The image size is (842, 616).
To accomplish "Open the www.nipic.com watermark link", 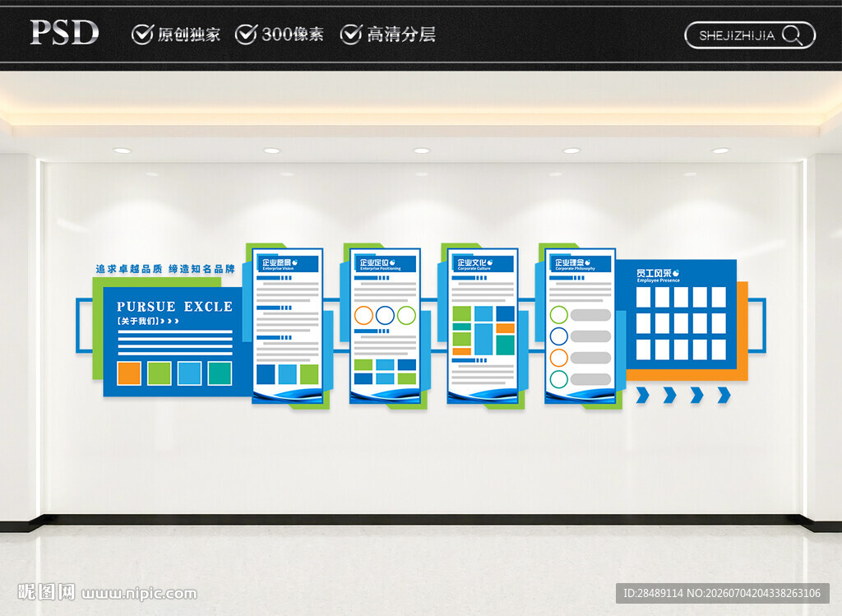I will tap(139, 594).
